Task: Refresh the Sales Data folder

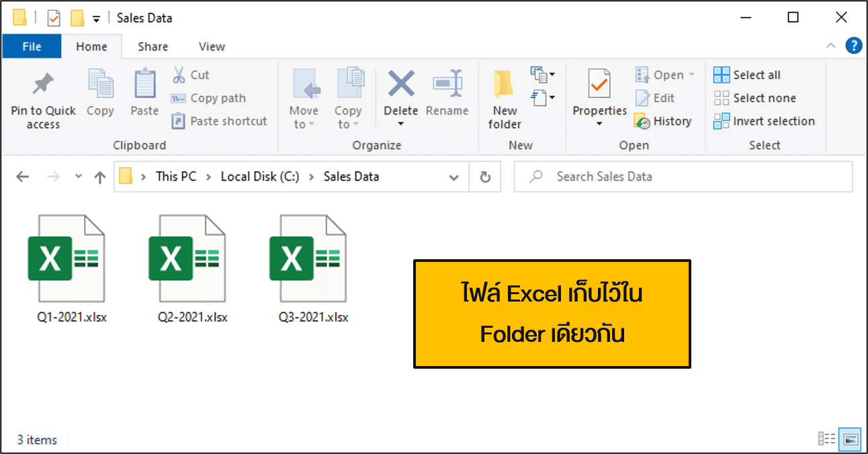Action: click(x=485, y=176)
